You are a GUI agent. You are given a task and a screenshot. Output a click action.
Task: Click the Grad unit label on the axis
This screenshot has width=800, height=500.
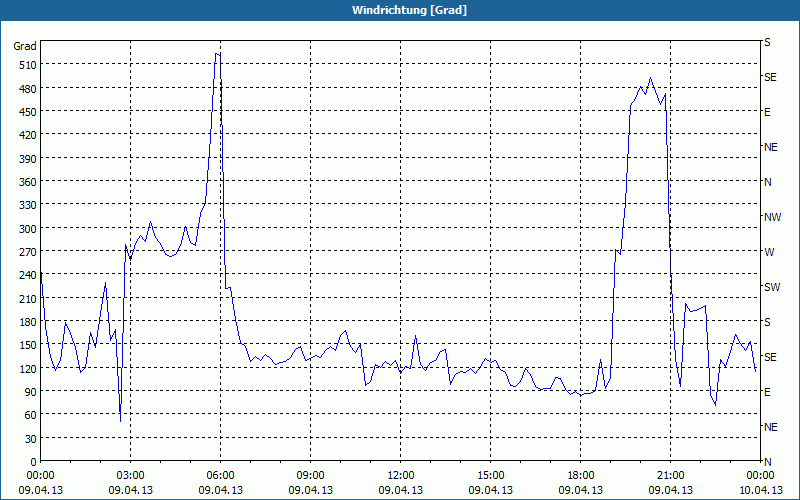25,46
